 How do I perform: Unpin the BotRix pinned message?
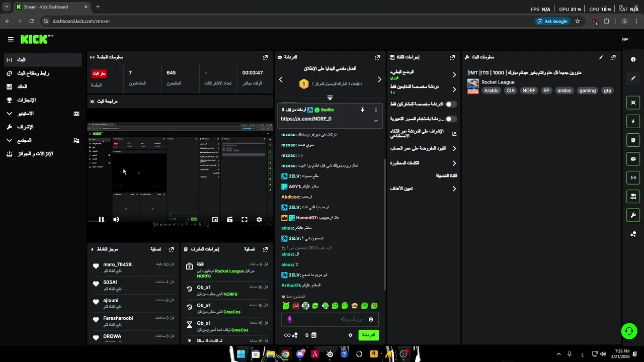tap(362, 110)
